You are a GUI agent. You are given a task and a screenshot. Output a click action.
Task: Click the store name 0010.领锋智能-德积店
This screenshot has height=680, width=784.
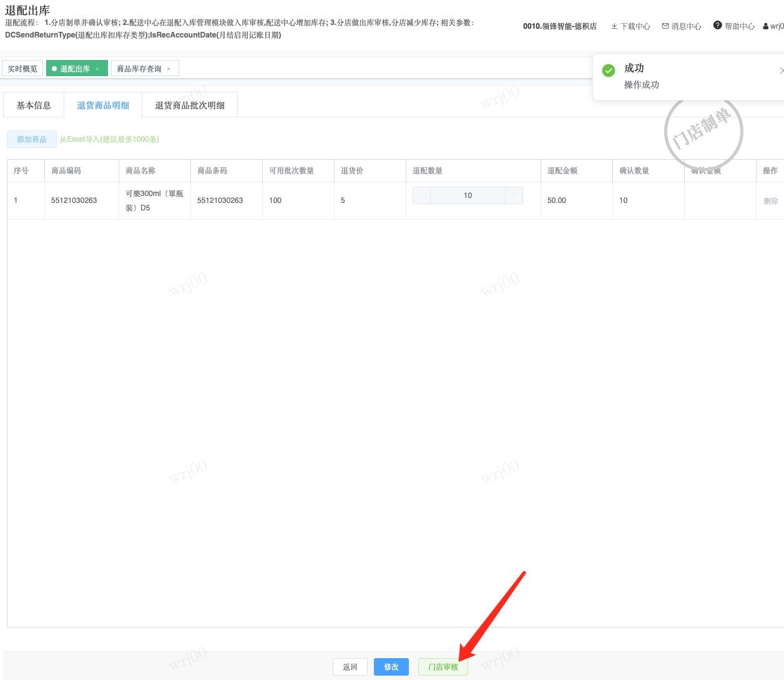coord(560,26)
